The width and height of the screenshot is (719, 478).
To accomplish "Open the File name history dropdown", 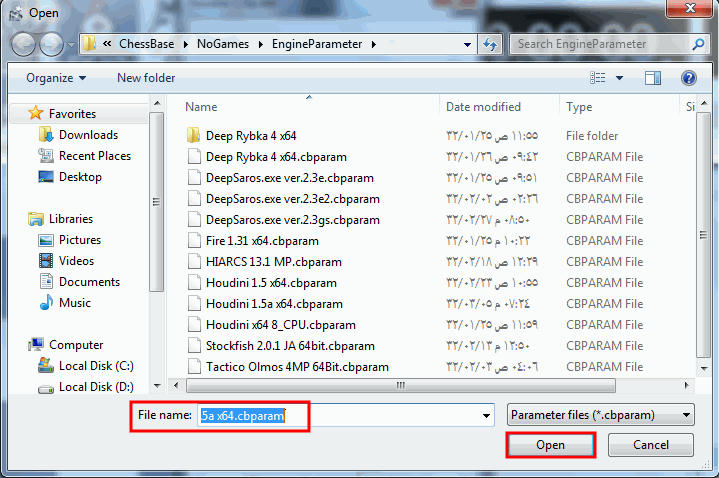I will [486, 416].
